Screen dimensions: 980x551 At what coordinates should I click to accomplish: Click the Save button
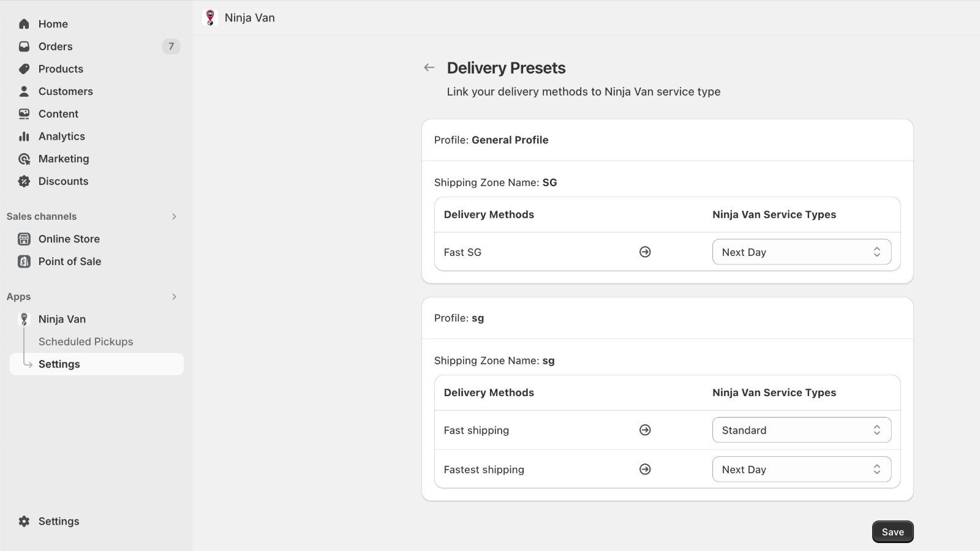pyautogui.click(x=892, y=531)
